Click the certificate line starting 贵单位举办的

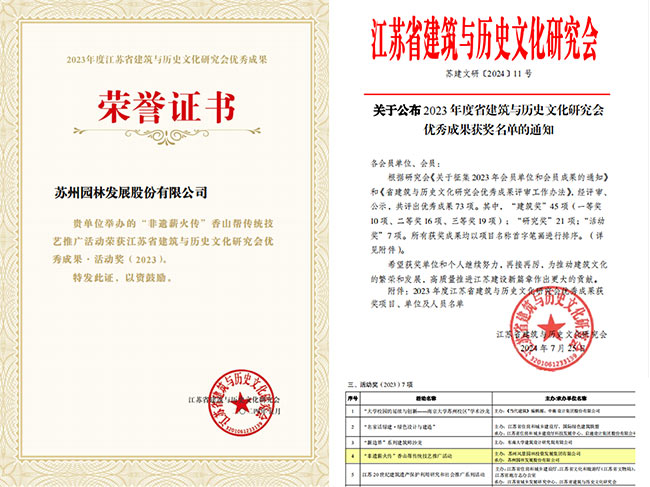click(173, 224)
